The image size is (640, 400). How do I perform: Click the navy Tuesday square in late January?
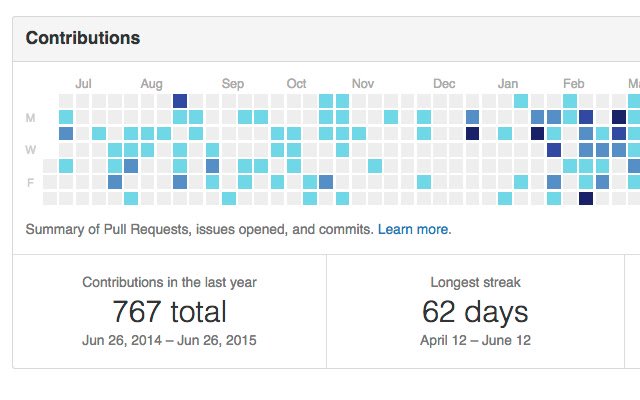[538, 133]
